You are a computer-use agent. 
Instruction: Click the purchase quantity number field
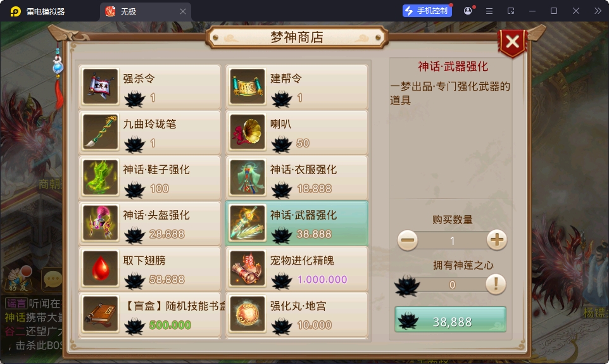click(452, 241)
